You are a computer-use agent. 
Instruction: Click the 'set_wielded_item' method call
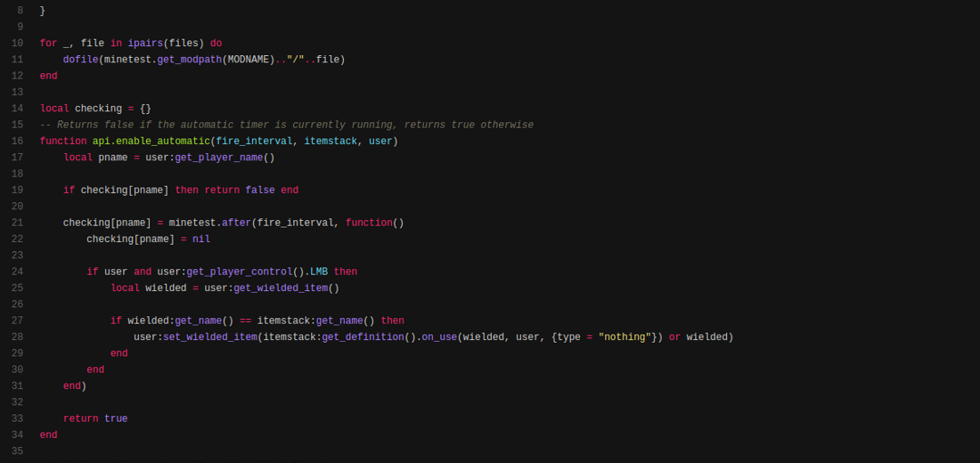tap(210, 337)
